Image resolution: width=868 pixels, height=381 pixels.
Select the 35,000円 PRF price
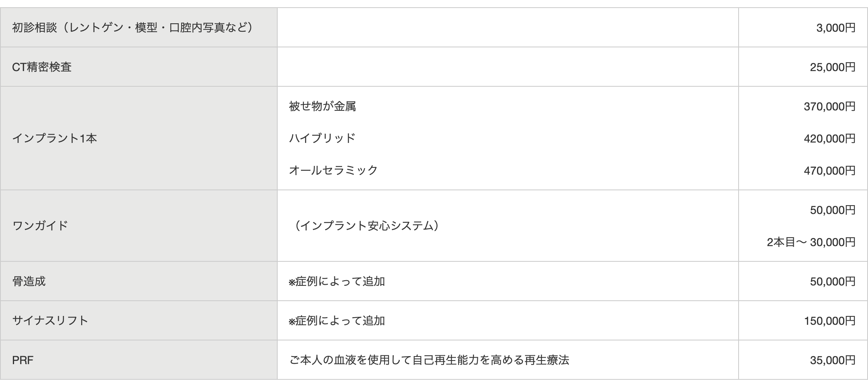pos(833,361)
